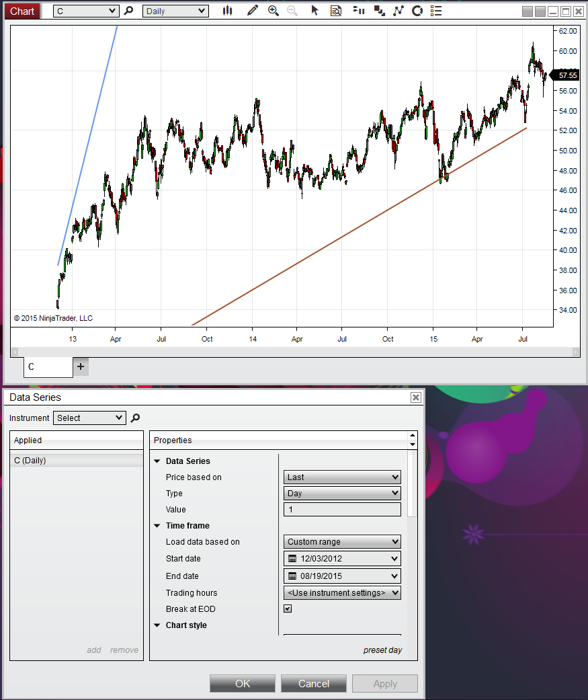The image size is (588, 700).
Task: Click the Properties scroll down arrow
Action: coord(412,444)
